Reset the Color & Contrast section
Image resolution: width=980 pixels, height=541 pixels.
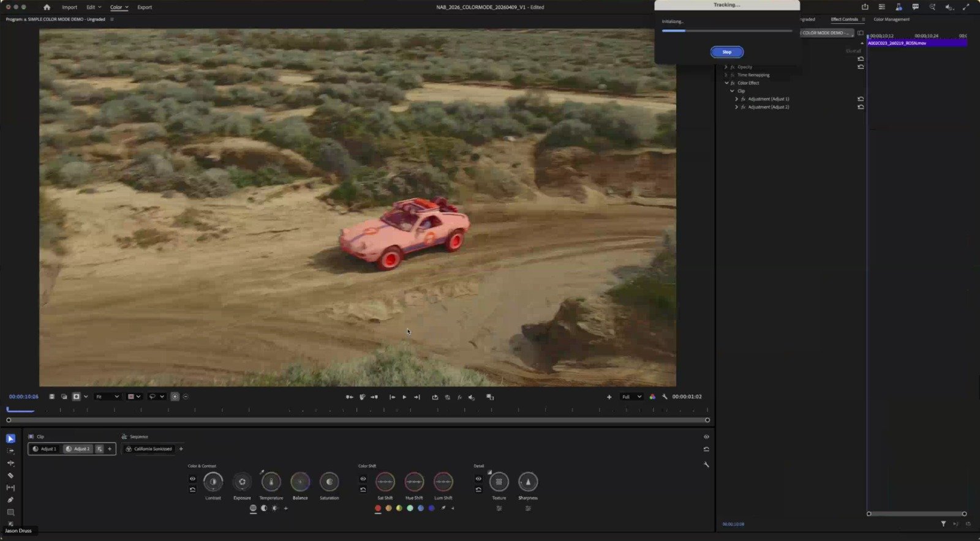192,490
